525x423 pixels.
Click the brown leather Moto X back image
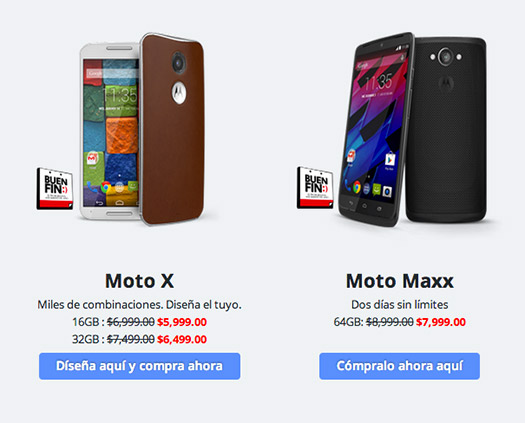coord(173,129)
